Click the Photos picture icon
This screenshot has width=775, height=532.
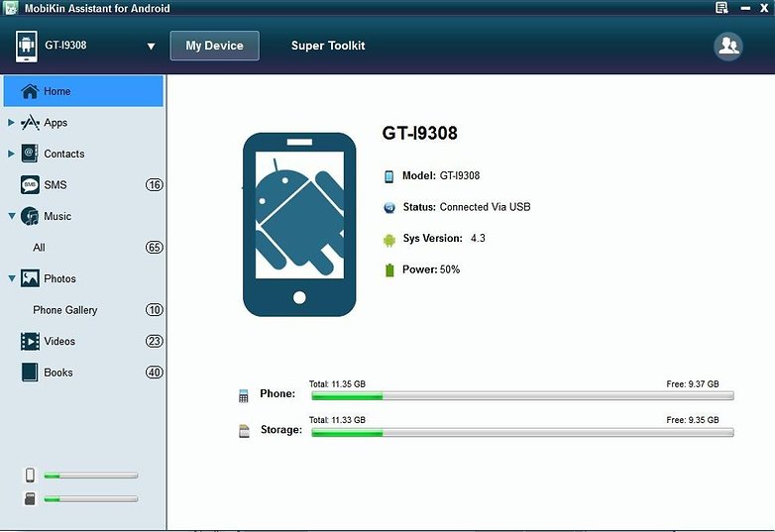point(30,278)
